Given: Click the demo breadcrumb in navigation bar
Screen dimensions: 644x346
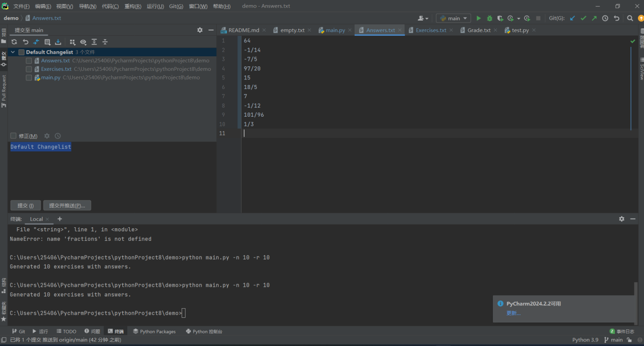Looking at the screenshot, I should [11, 18].
